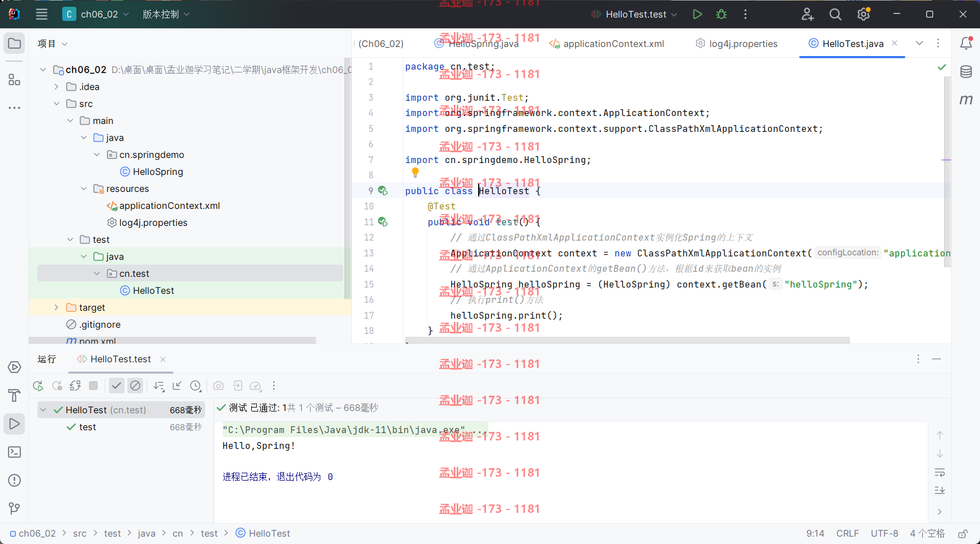Viewport: 980px width, 544px height.
Task: Open 项目 view dropdown
Action: (53, 44)
